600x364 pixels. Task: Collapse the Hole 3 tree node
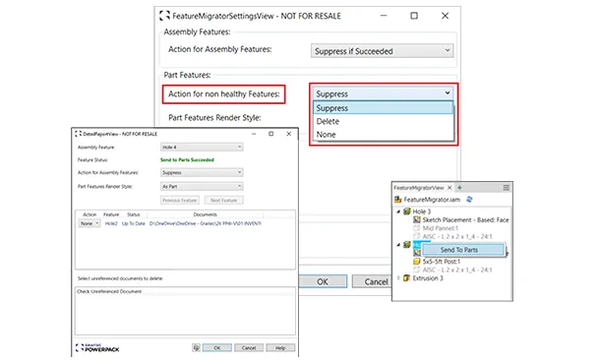pos(398,212)
